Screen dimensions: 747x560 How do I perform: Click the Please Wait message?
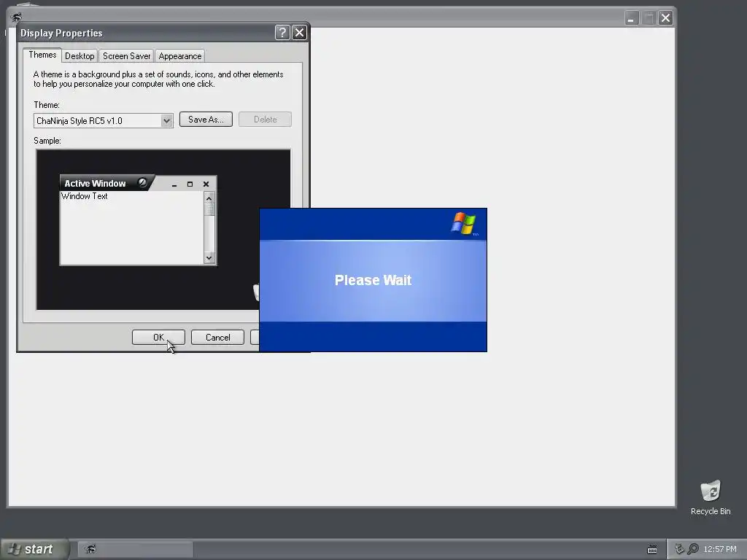pos(373,280)
